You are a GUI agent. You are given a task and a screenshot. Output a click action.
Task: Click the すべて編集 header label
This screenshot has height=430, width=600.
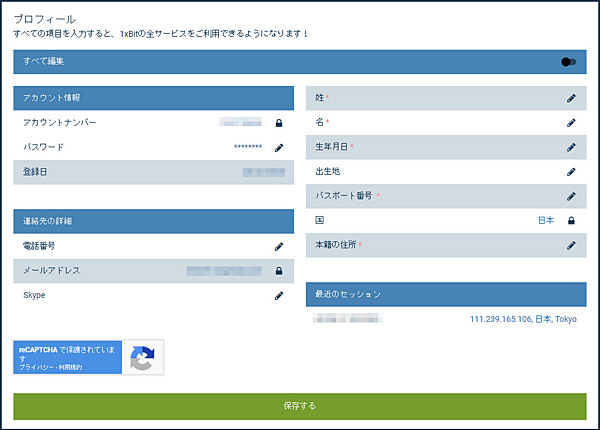coord(43,61)
